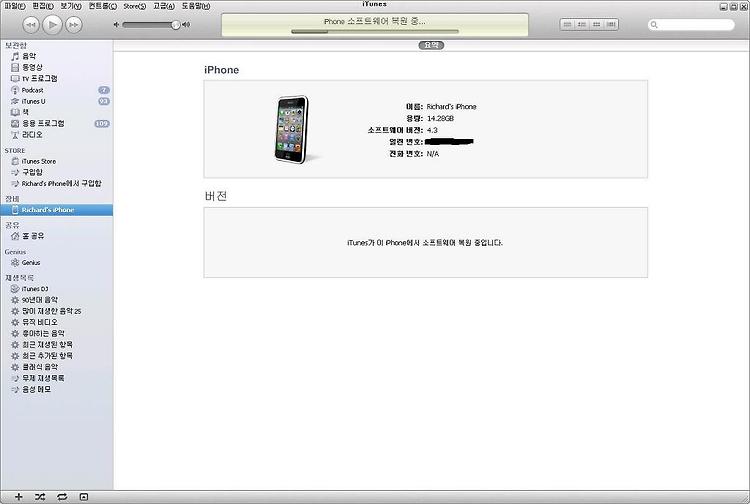
Task: Click the software restore progress bar
Action: [x=375, y=32]
